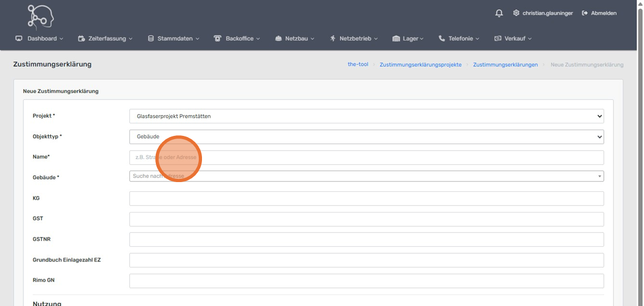Image resolution: width=644 pixels, height=306 pixels.
Task: Click the Netzbetrieb running figure icon
Action: [333, 39]
